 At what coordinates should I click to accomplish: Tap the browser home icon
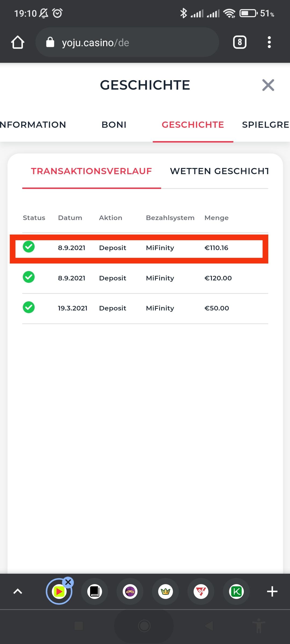(18, 42)
